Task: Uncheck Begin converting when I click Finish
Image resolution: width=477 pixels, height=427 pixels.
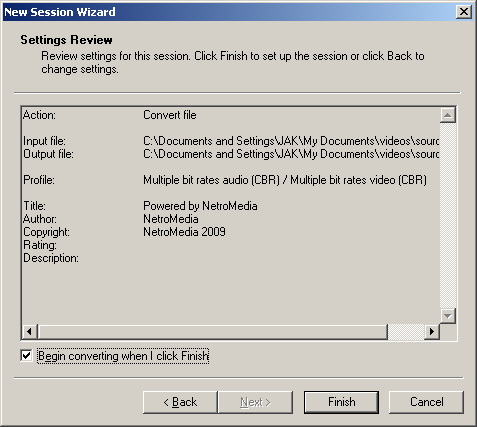Action: pos(26,356)
